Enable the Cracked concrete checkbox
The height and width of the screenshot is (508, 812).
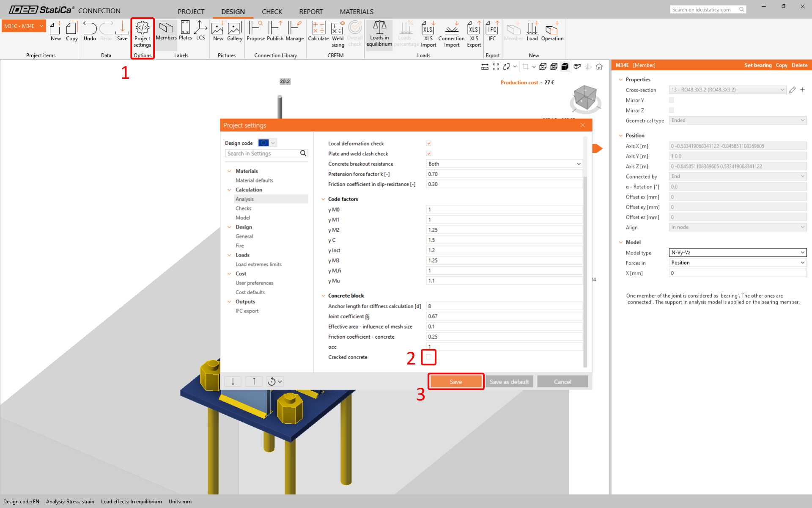(428, 357)
